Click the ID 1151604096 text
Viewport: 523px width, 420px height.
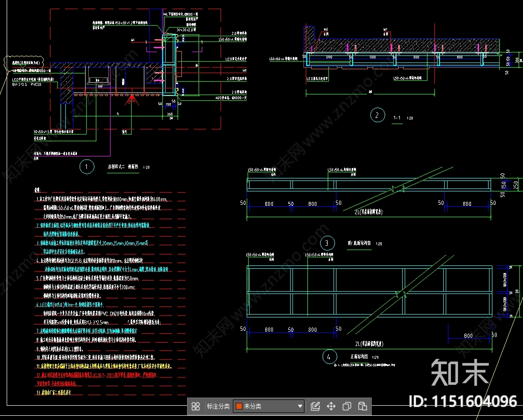coord(463,400)
